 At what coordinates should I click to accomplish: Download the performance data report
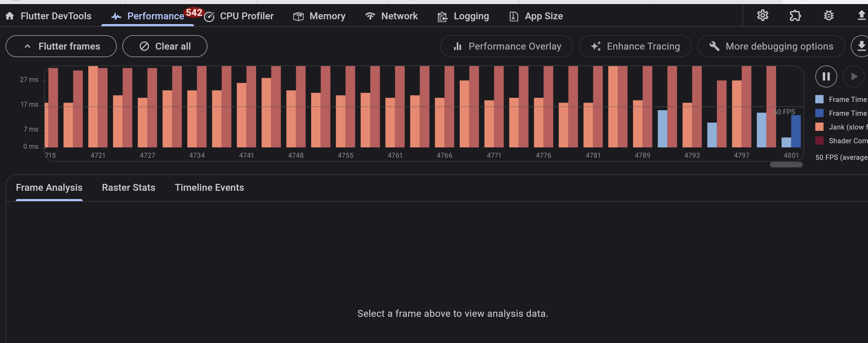(x=861, y=46)
